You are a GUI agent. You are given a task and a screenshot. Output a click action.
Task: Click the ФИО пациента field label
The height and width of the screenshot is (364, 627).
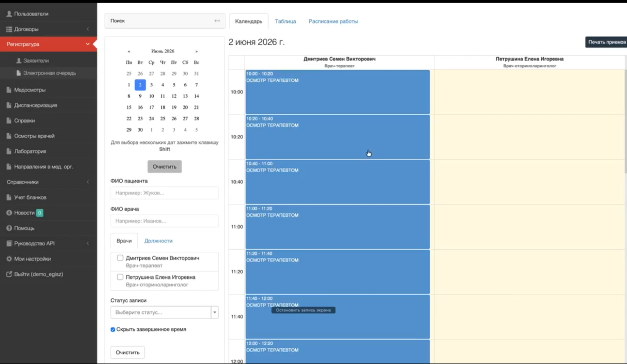pyautogui.click(x=129, y=181)
